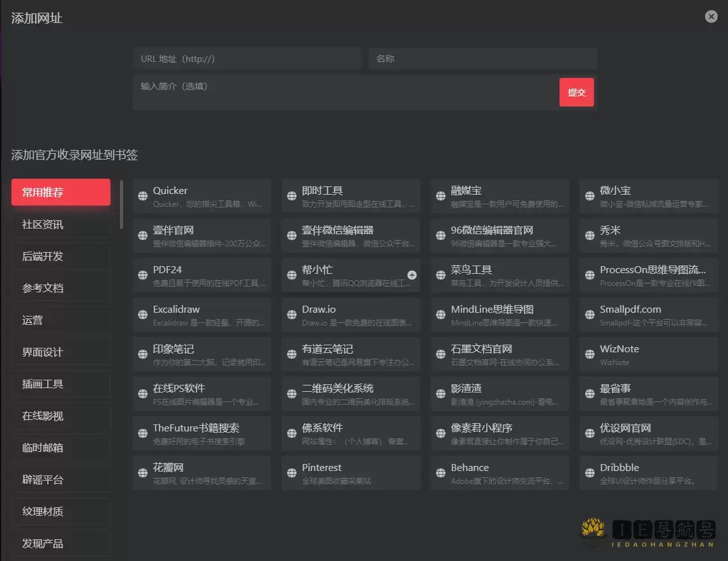Screen dimensions: 728x561
Task: Click into the 名称 input field
Action: click(x=483, y=59)
